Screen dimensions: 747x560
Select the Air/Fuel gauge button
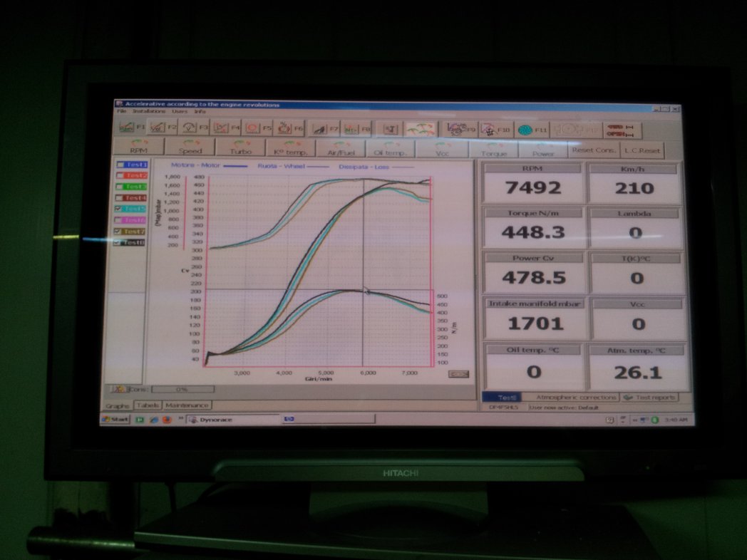[341, 149]
